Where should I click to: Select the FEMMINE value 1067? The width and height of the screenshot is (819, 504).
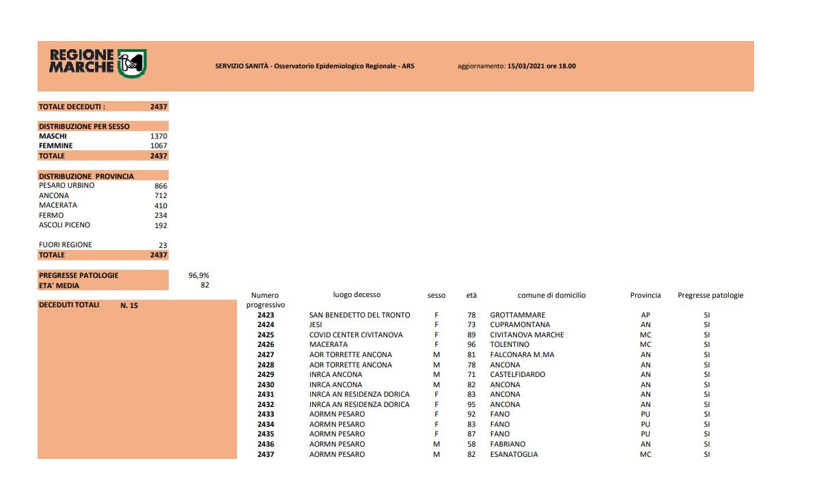(158, 145)
